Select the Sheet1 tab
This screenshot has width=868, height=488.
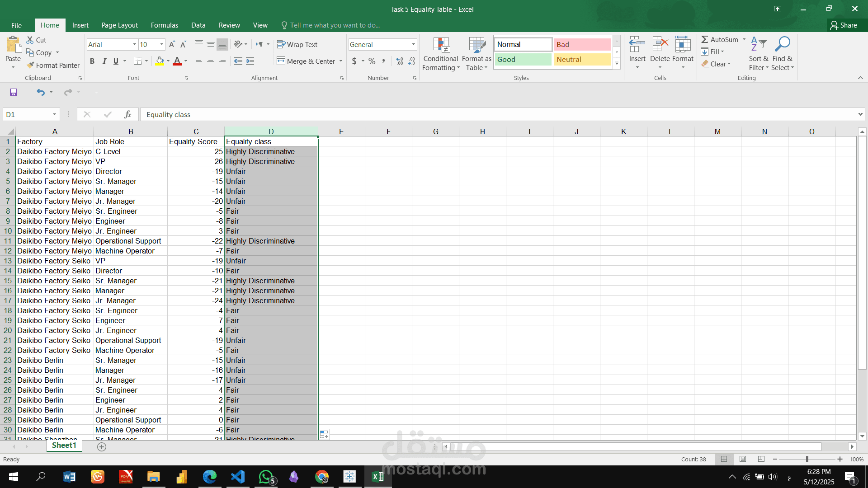click(64, 446)
